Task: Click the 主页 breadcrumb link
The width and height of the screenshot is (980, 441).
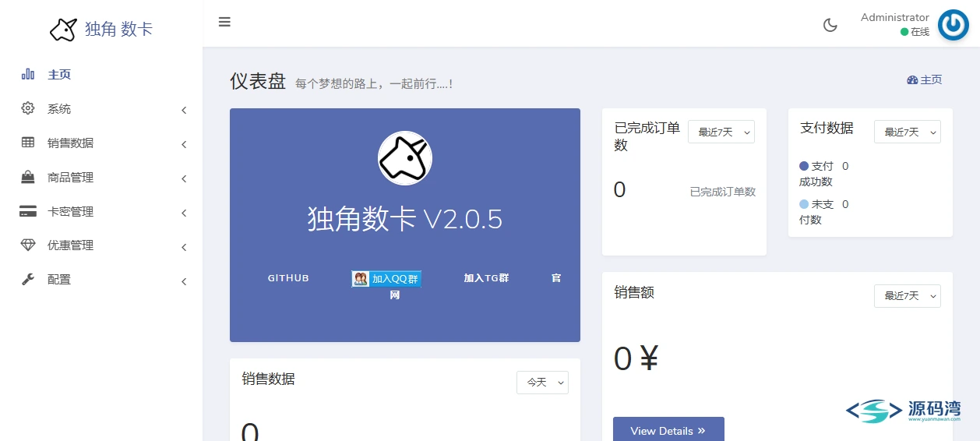Action: point(925,79)
